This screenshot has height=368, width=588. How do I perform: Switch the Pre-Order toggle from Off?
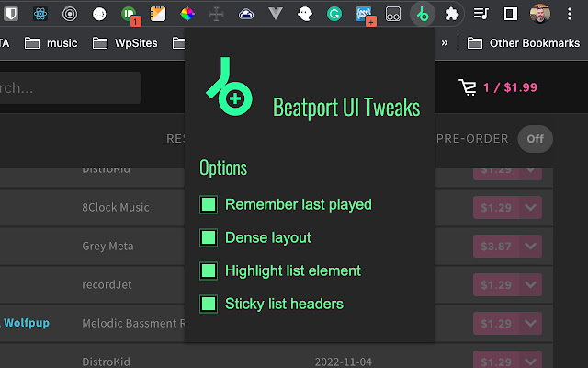coord(535,139)
